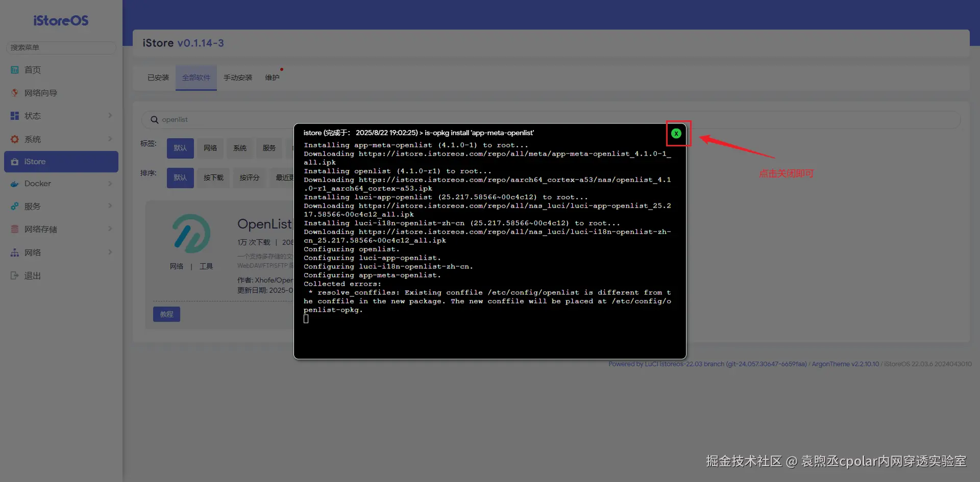This screenshot has width=980, height=482.
Task: Click the 网络 category tag on OpenList card
Action: click(177, 266)
